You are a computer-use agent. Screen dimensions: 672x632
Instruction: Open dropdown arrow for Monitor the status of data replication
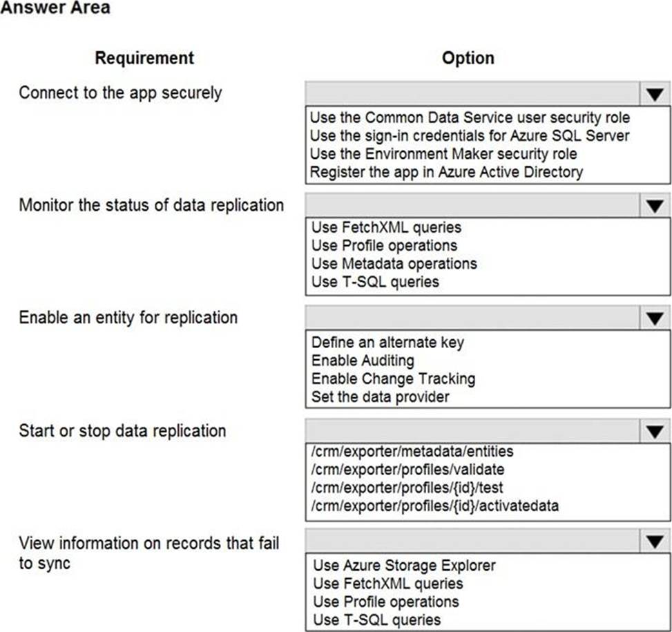655,206
